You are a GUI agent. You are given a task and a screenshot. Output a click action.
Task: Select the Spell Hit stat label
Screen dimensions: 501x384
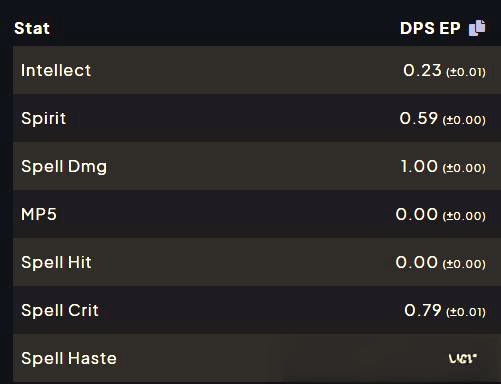[x=56, y=262]
